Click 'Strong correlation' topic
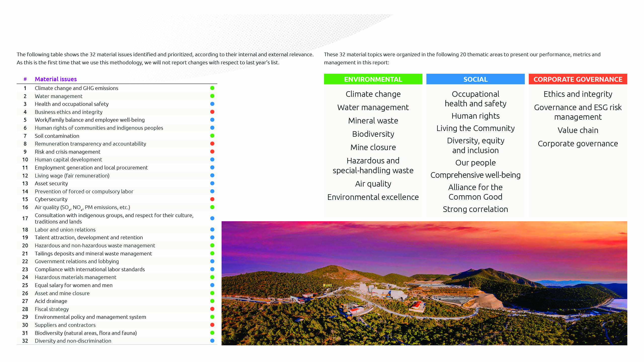The width and height of the screenshot is (644, 362). click(475, 209)
